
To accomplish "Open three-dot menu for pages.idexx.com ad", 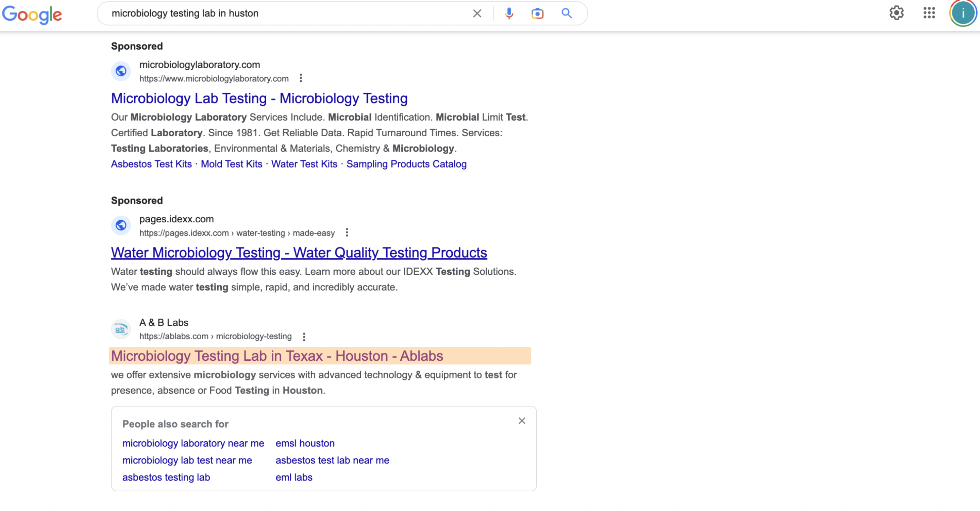I will [347, 233].
